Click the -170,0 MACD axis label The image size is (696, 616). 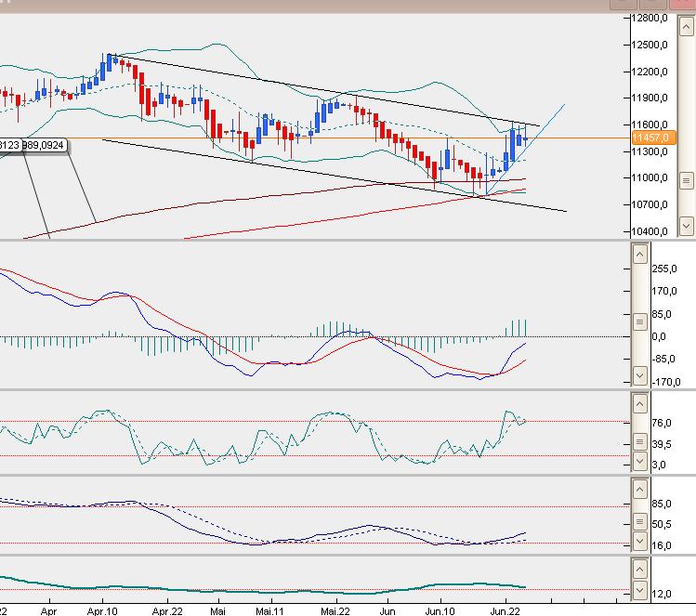666,382
